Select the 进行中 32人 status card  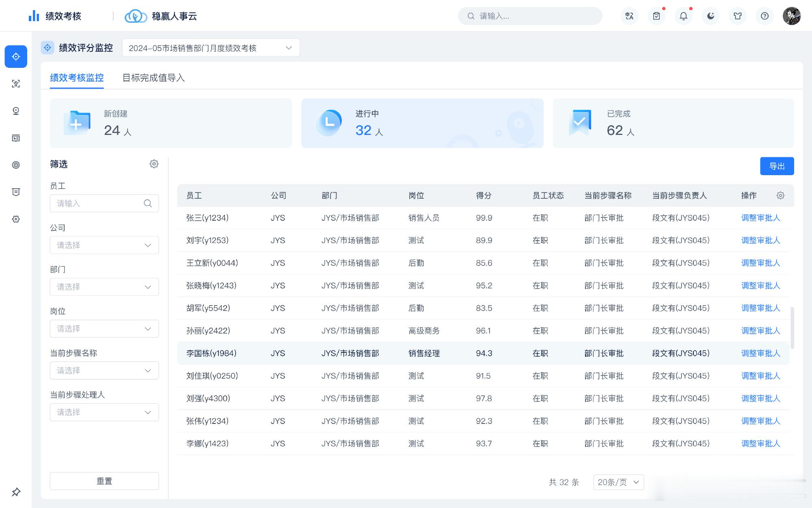422,123
